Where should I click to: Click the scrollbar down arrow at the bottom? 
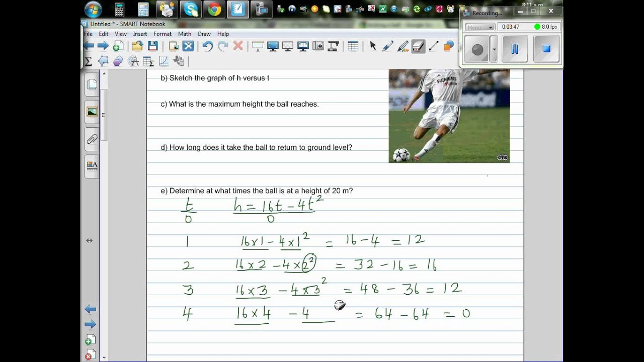104,357
